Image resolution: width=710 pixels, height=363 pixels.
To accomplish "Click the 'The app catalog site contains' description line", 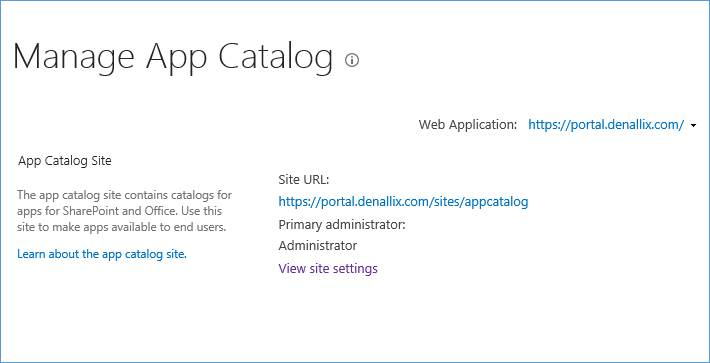I will pyautogui.click(x=125, y=195).
